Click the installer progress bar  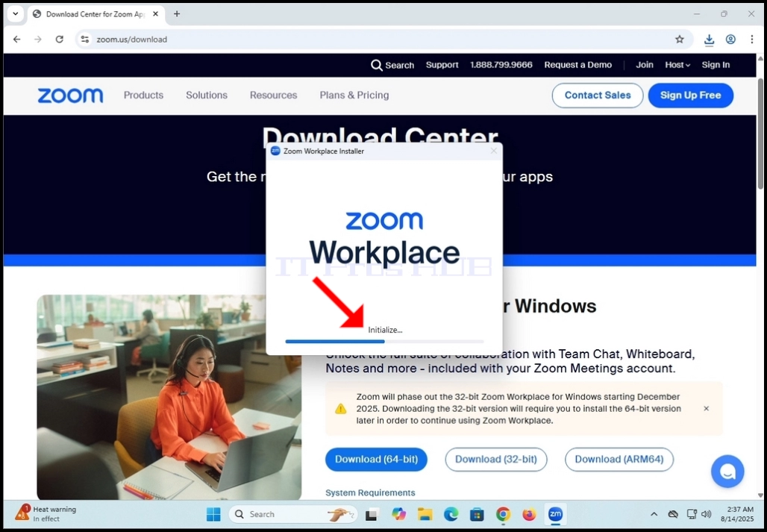(384, 341)
